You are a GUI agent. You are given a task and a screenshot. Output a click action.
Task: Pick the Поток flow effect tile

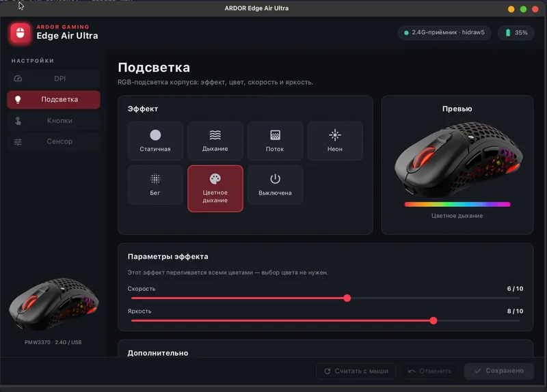coord(275,141)
